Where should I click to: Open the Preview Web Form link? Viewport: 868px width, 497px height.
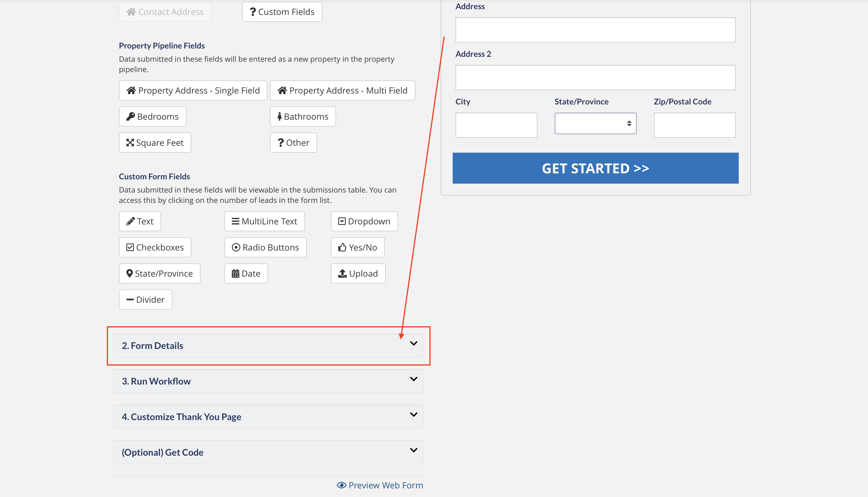(380, 486)
